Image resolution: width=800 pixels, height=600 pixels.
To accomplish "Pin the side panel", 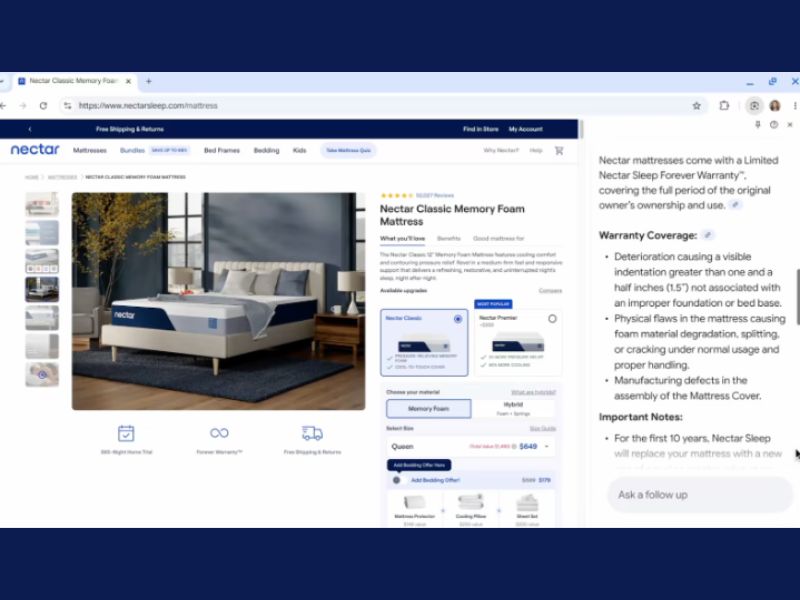I will click(758, 125).
